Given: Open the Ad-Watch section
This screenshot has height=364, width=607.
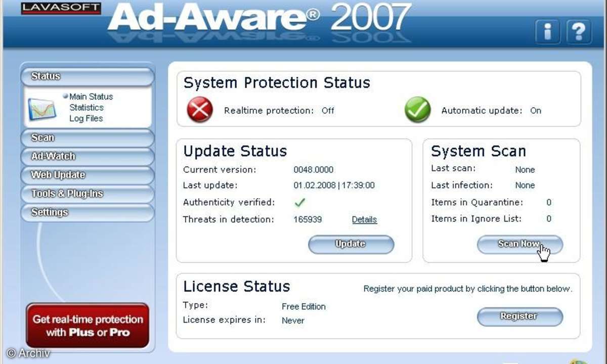Looking at the screenshot, I should 87,157.
